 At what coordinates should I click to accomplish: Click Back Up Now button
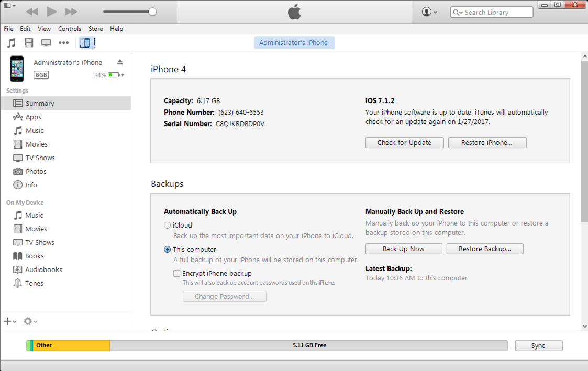pyautogui.click(x=404, y=249)
